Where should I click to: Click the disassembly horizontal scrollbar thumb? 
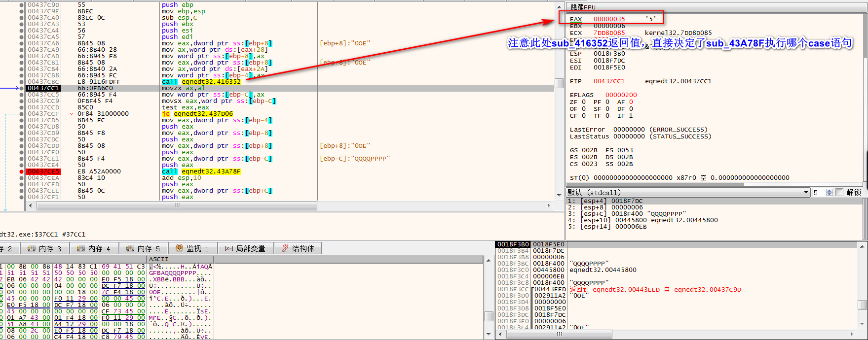176,206
